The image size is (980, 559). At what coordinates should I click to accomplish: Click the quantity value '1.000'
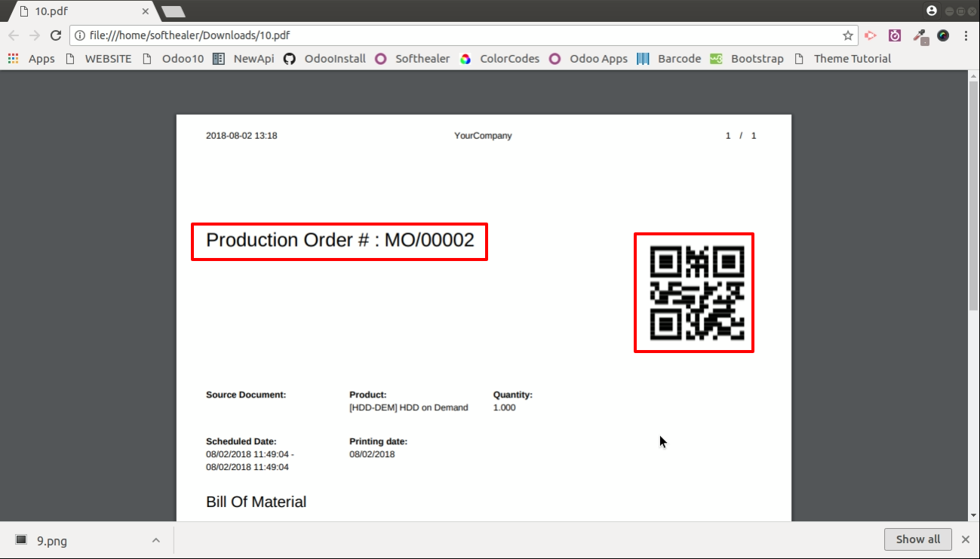[x=505, y=407]
